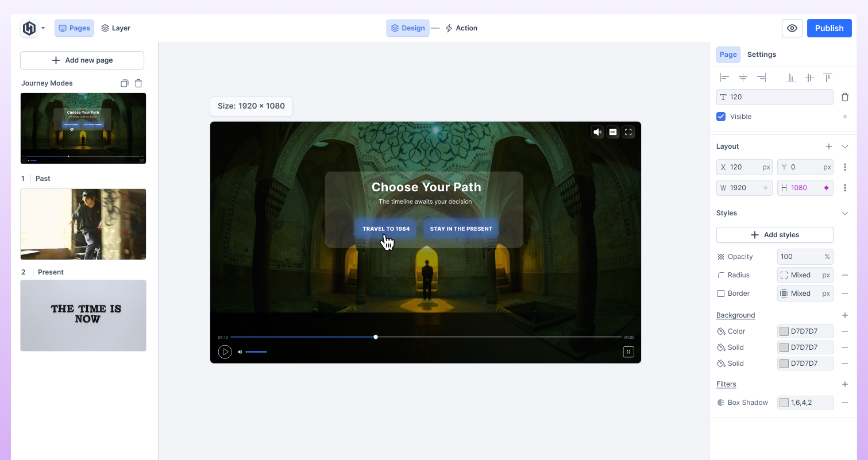Delete the Journey Modes page
Image resolution: width=868 pixels, height=460 pixels.
coord(138,83)
